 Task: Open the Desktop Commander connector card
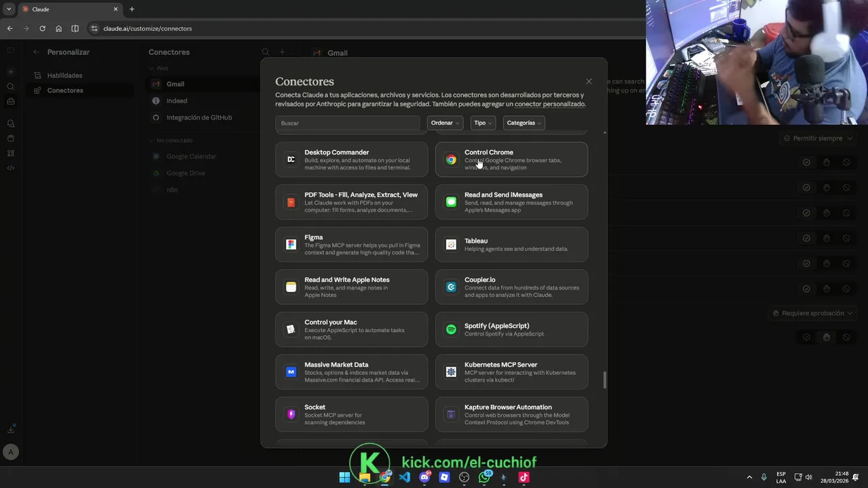[351, 159]
